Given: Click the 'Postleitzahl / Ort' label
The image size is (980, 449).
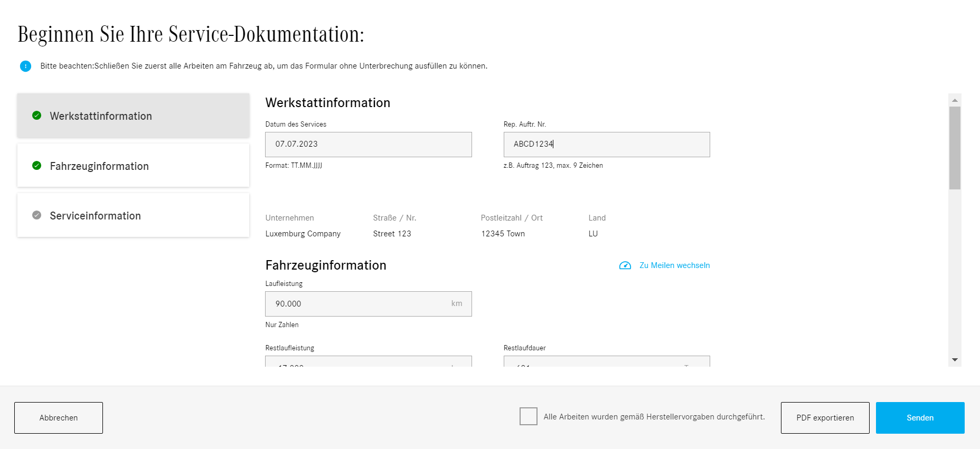Looking at the screenshot, I should point(512,218).
